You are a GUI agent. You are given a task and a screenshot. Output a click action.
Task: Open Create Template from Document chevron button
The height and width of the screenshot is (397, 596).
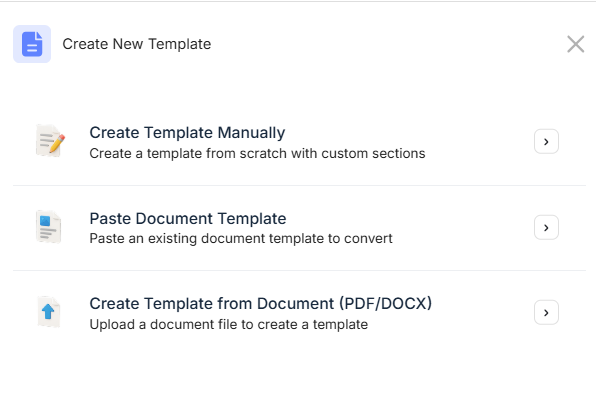point(546,313)
